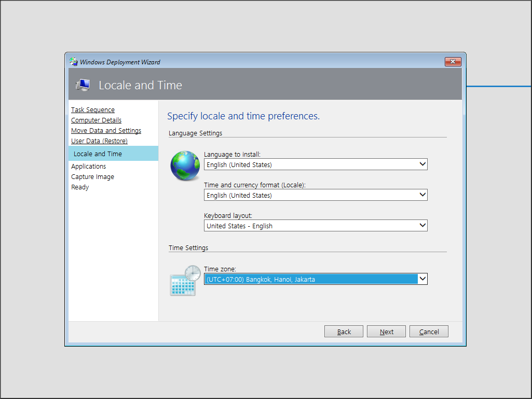The image size is (532, 399).
Task: Select Applications in the wizard sidebar
Action: 88,167
